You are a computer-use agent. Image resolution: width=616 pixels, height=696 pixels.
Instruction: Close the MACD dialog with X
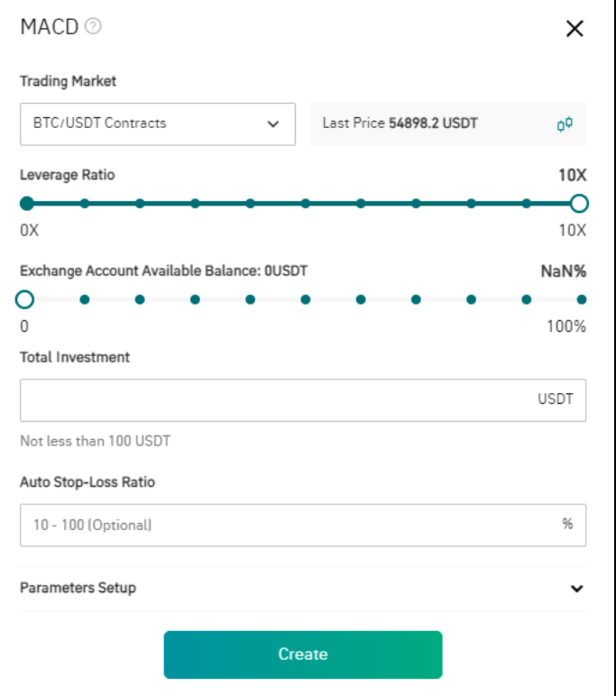[575, 29]
